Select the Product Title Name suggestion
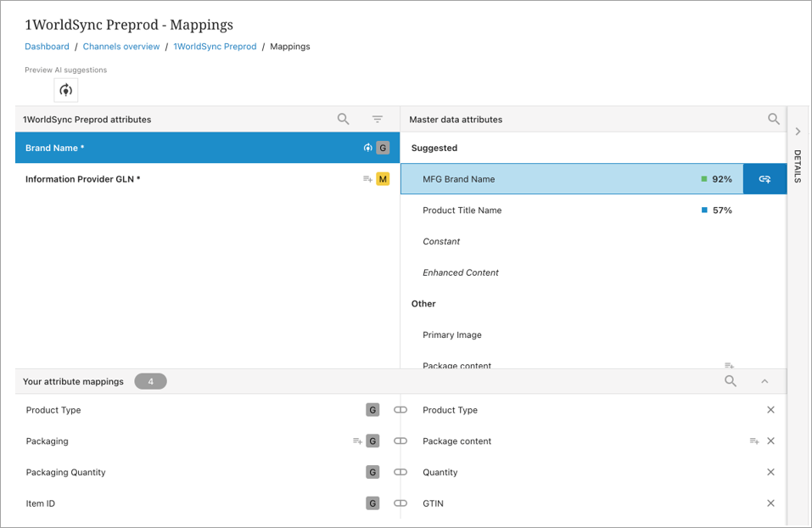Viewport: 812px width, 528px height. click(x=462, y=211)
